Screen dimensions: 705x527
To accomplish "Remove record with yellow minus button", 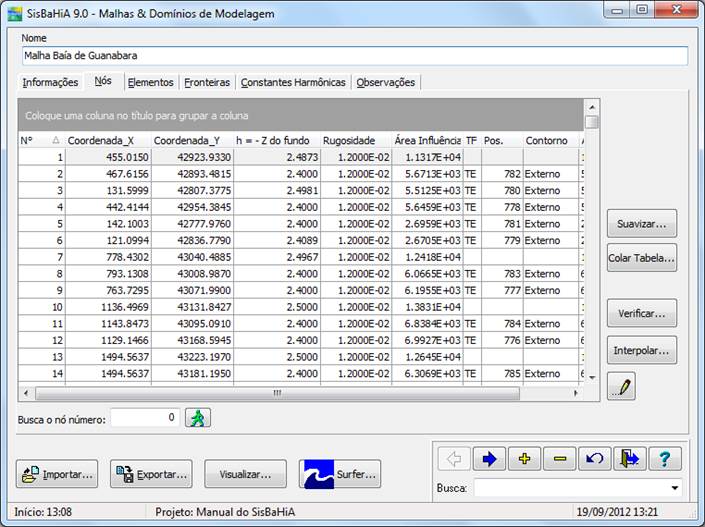I will pos(559,459).
